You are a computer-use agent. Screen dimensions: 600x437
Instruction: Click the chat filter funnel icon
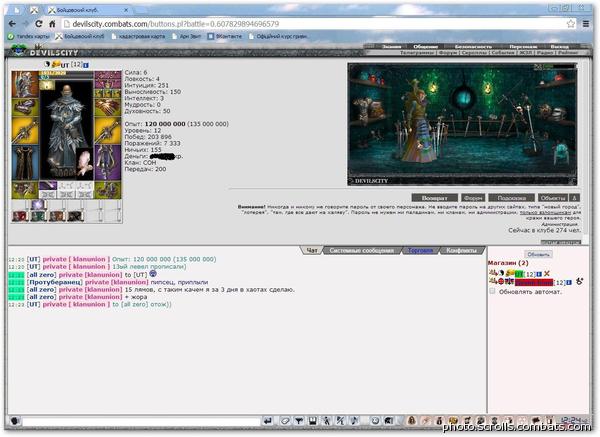pos(299,421)
